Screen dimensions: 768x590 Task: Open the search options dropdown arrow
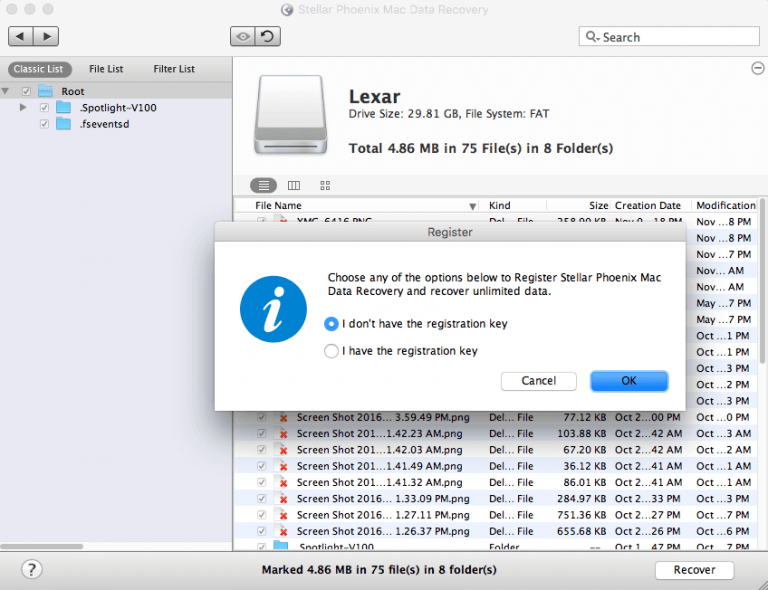(x=598, y=39)
